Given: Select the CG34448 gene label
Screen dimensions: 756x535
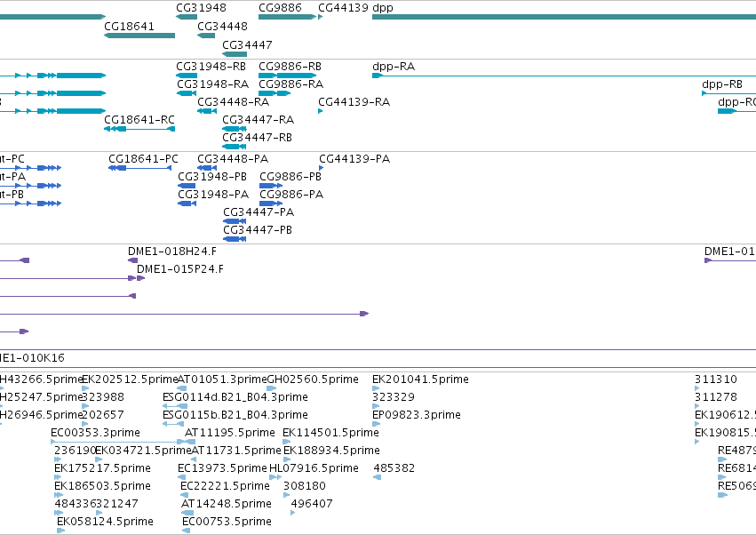Looking at the screenshot, I should pyautogui.click(x=222, y=26).
